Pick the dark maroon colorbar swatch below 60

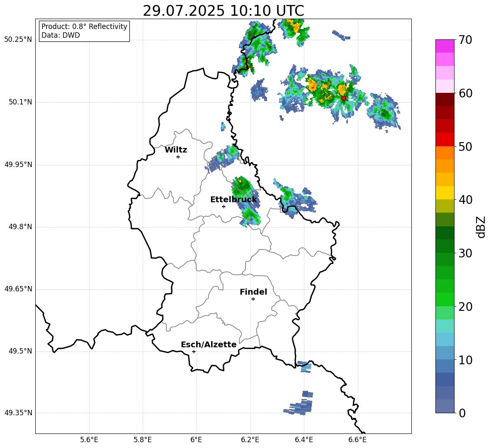point(445,99)
